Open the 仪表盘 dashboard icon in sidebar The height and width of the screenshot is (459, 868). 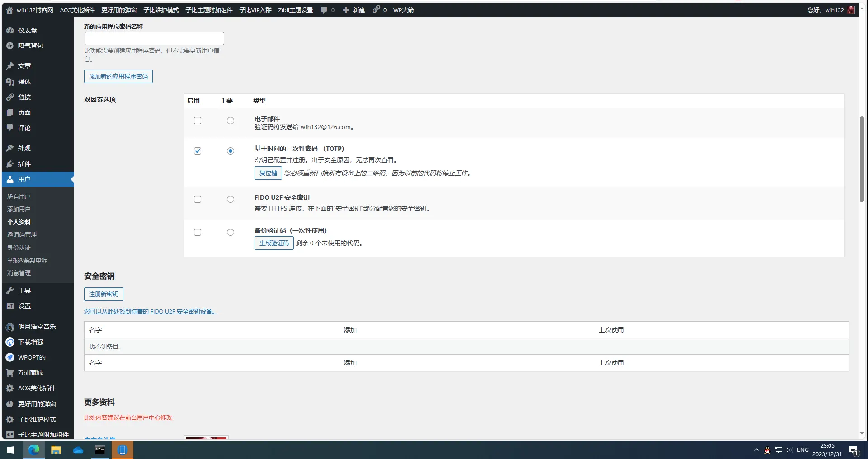[10, 30]
